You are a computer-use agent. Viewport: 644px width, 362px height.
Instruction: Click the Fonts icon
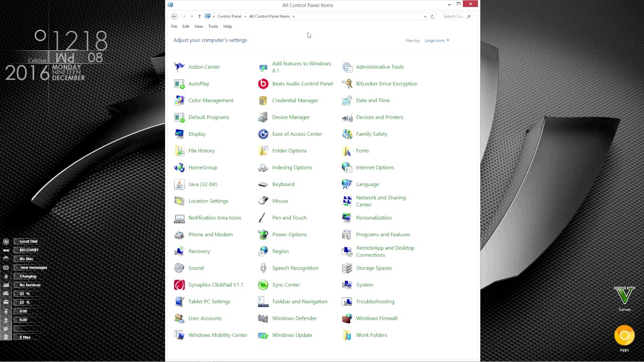[x=347, y=151]
